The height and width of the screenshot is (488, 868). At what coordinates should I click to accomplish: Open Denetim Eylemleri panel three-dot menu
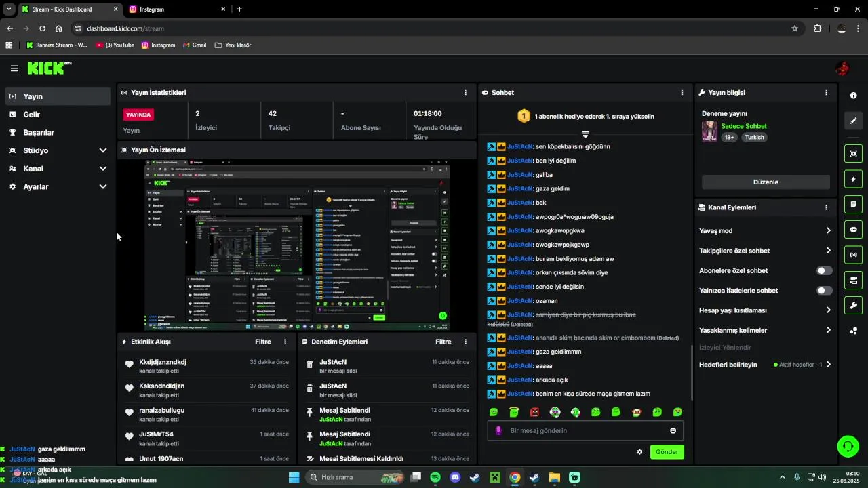(x=465, y=342)
